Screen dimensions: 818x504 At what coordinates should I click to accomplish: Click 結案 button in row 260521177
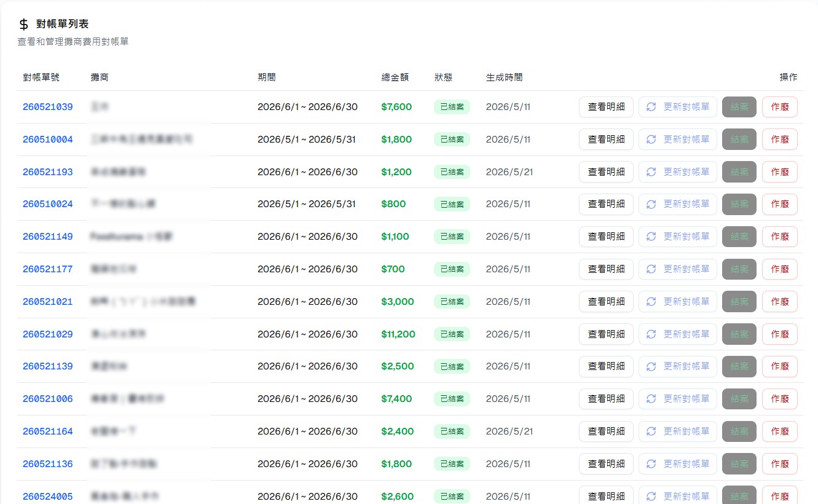[739, 269]
